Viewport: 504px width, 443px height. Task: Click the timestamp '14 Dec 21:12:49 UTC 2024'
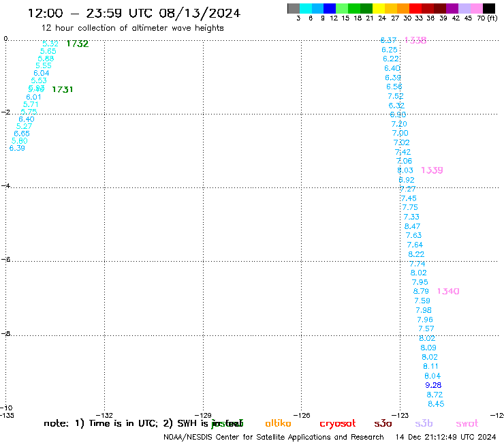(x=446, y=437)
